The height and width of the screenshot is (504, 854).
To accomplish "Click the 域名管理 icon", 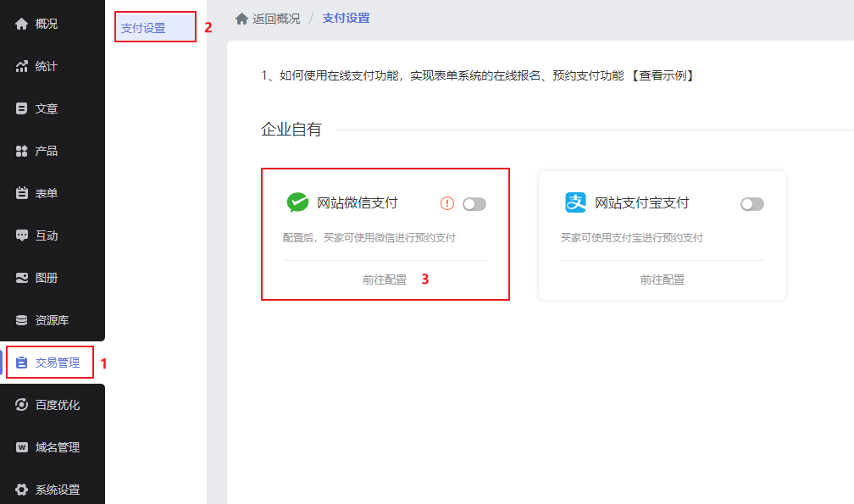I will [x=21, y=447].
